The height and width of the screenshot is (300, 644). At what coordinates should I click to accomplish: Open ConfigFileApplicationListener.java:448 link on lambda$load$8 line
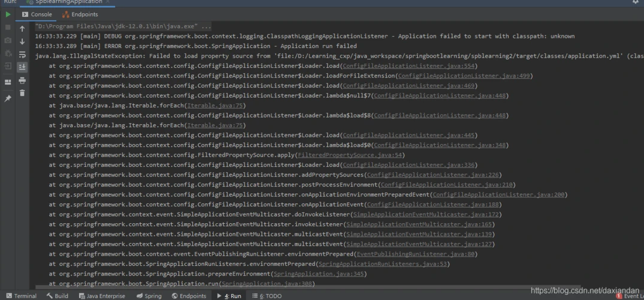coord(440,116)
